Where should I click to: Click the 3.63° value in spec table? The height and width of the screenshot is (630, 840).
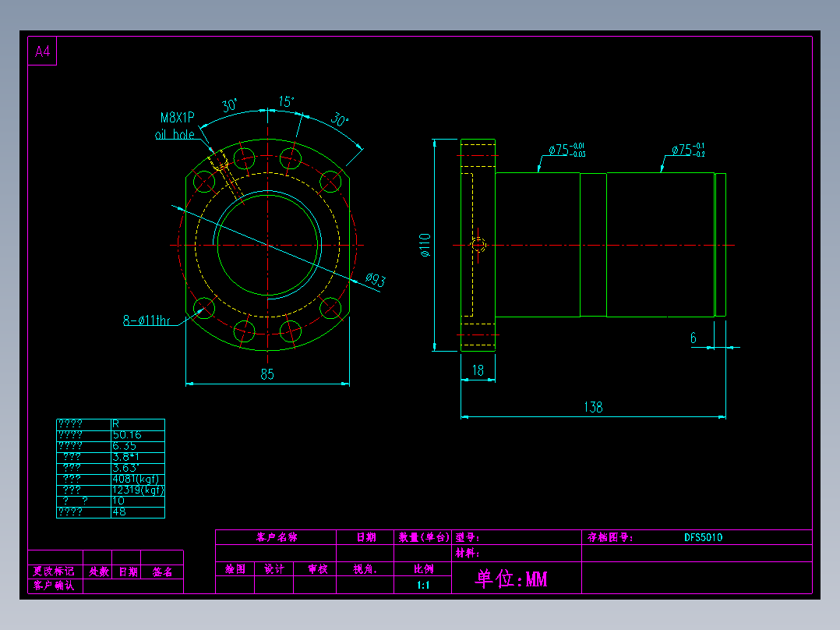point(125,468)
